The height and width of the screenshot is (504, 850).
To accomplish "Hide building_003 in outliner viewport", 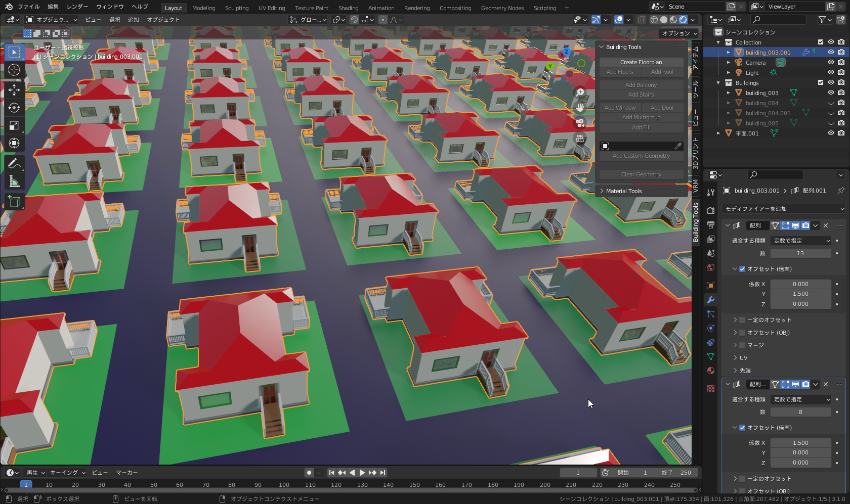I will click(x=831, y=93).
